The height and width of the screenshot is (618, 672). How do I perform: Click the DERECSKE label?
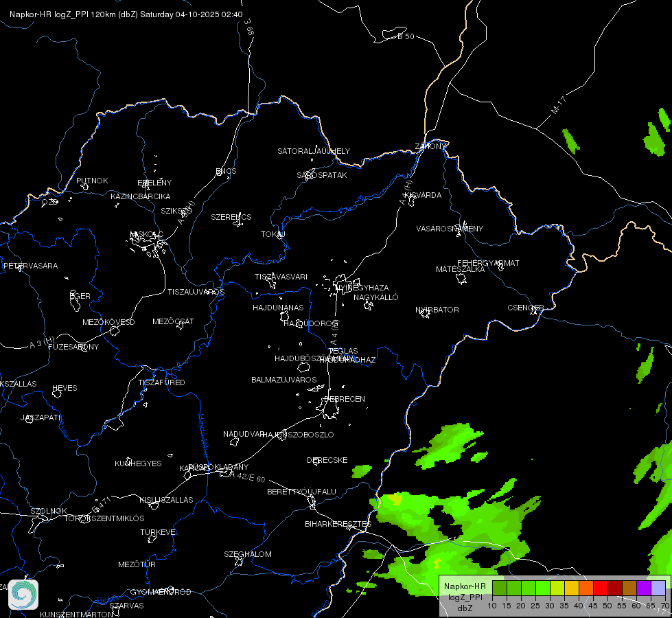[x=327, y=460]
